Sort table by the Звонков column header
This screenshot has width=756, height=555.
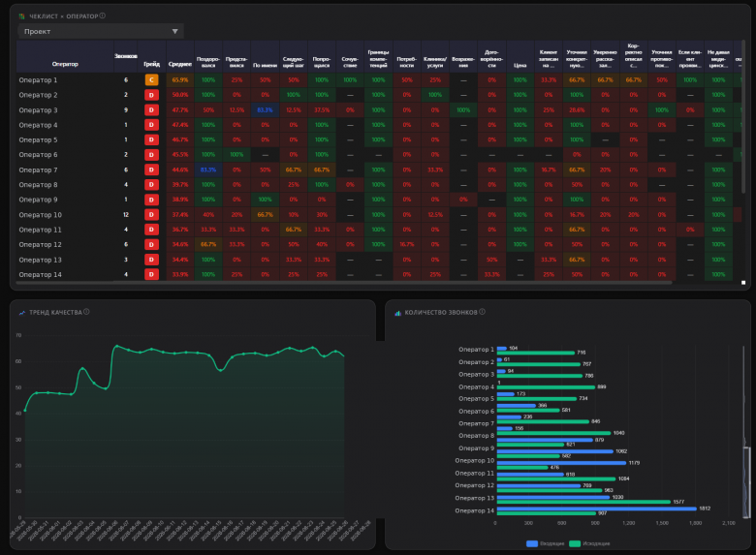click(126, 56)
